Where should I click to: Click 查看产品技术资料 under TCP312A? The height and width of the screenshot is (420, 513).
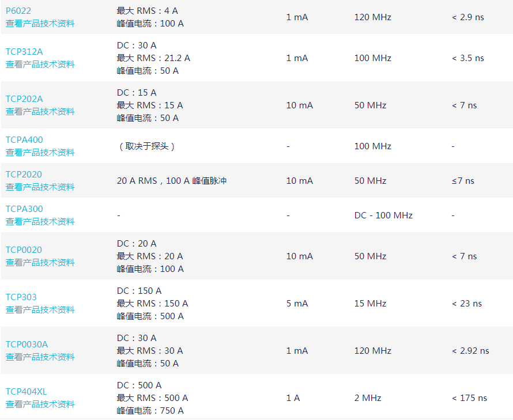click(x=40, y=65)
